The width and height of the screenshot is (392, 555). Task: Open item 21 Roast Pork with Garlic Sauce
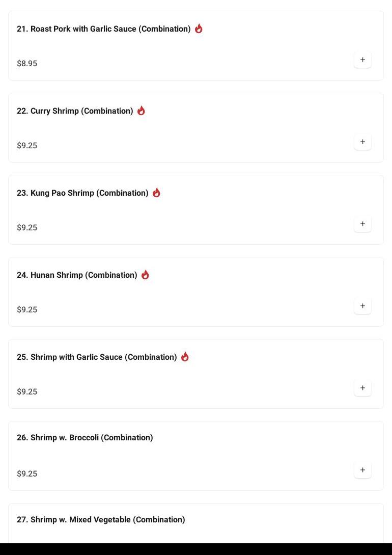(103, 29)
